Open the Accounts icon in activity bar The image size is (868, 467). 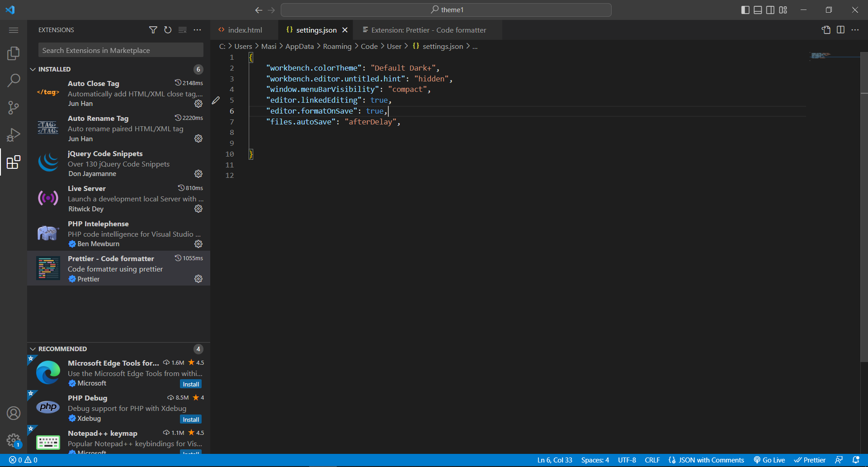(x=14, y=413)
